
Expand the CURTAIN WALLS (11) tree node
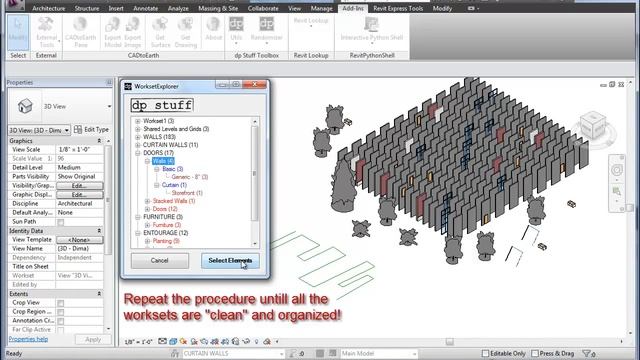(138, 145)
